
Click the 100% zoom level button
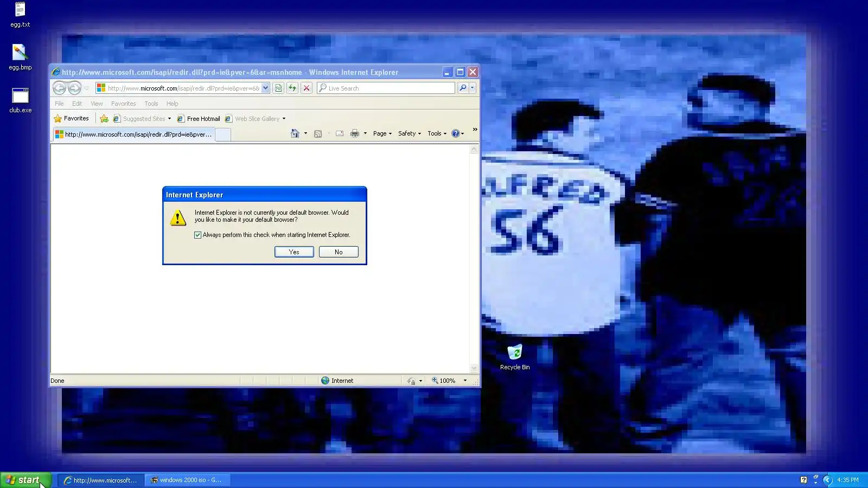(444, 381)
